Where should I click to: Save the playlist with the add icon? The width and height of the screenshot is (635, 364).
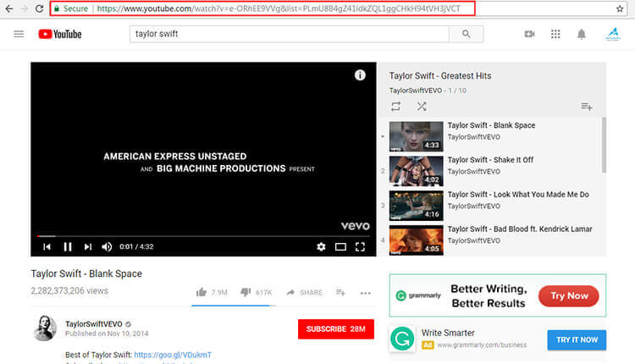pos(587,107)
